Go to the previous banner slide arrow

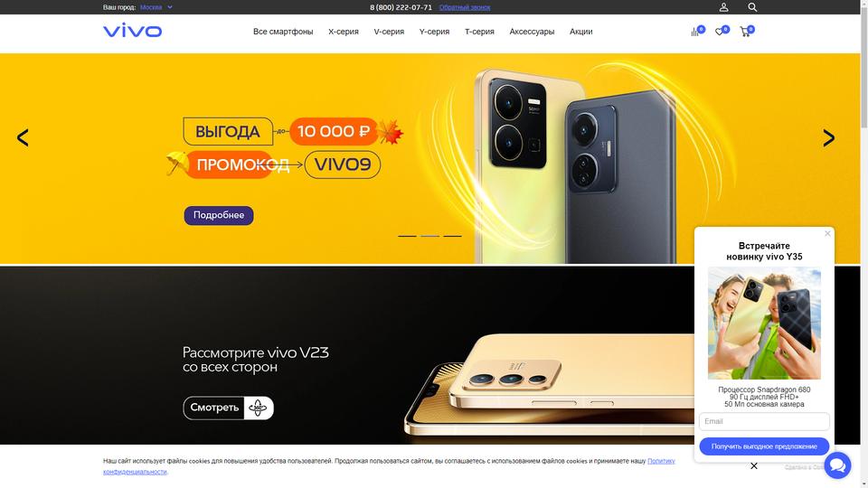click(23, 137)
